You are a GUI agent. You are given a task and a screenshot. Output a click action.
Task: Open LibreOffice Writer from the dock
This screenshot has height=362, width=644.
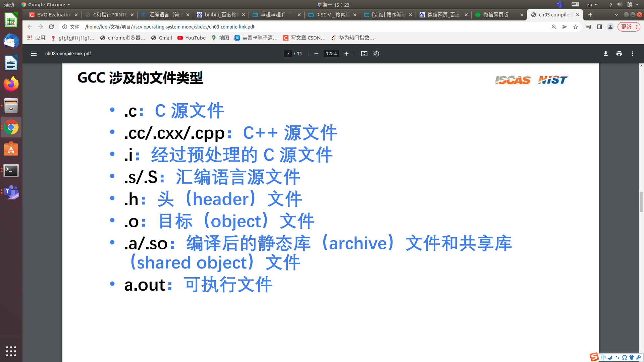tap(11, 63)
